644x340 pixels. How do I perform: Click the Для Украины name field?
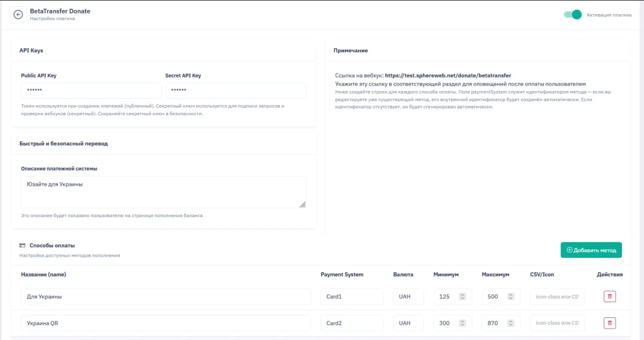point(166,297)
